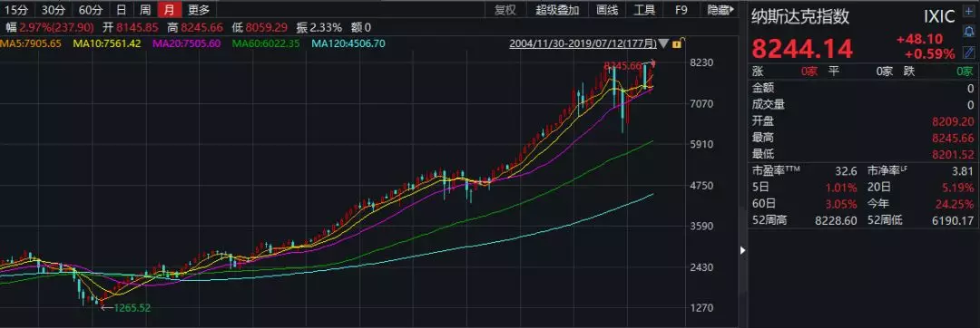Click the 8245.66 high marker on chart
The image size is (980, 328).
click(623, 65)
